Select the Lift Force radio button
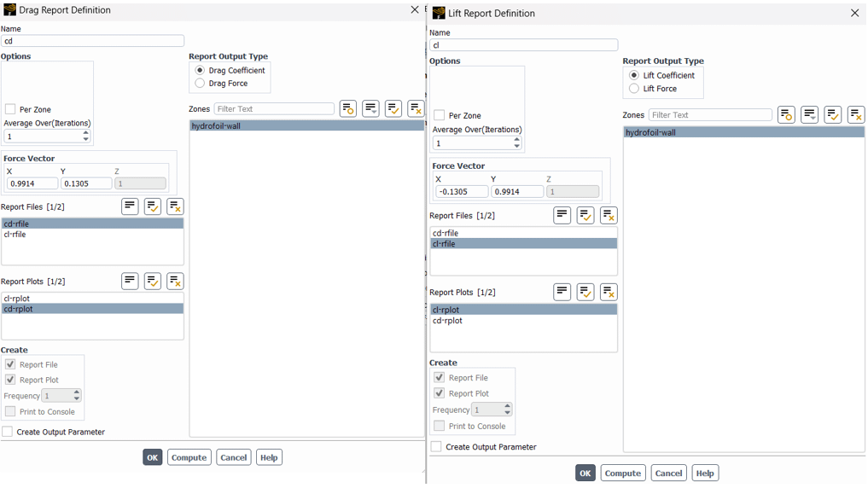The width and height of the screenshot is (868, 488). 634,89
